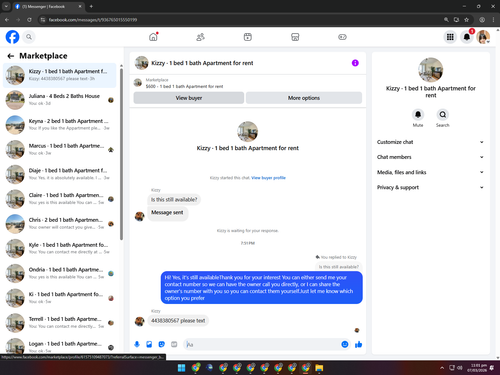Screen dimensions: 500x375
Task: Open the Keyna 2 bed 1 bath chat
Action: pyautogui.click(x=60, y=125)
